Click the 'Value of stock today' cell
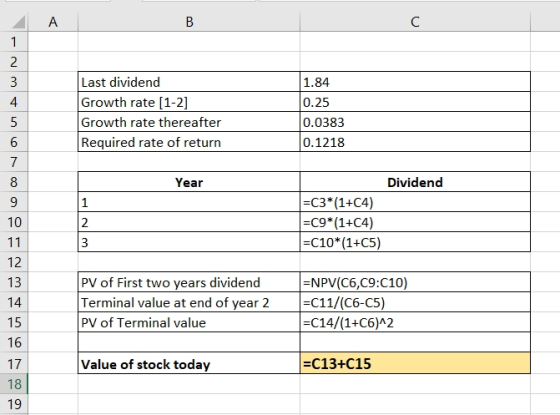 click(189, 363)
